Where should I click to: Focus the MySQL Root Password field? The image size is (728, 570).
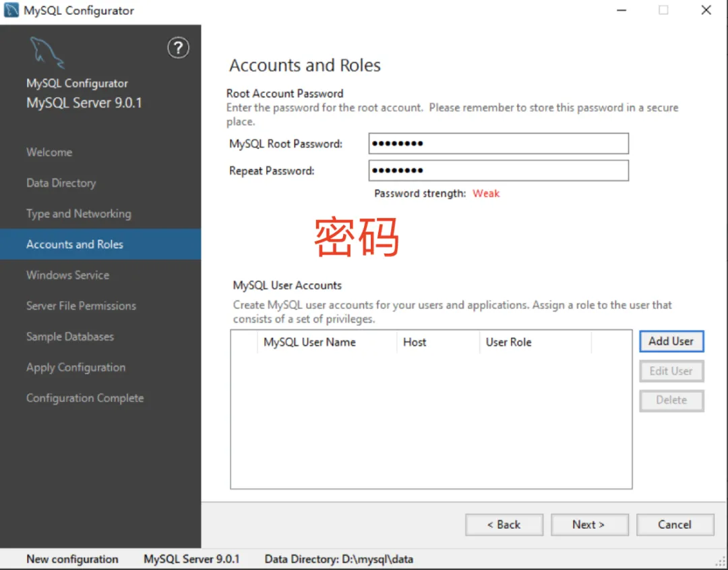(x=499, y=144)
